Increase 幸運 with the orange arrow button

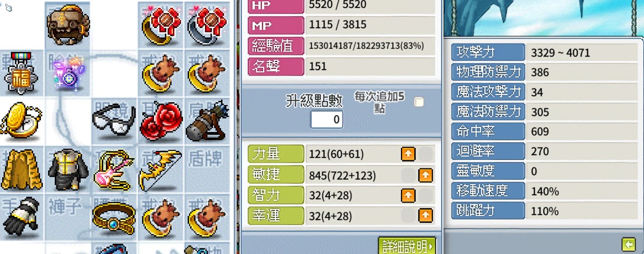click(x=426, y=215)
